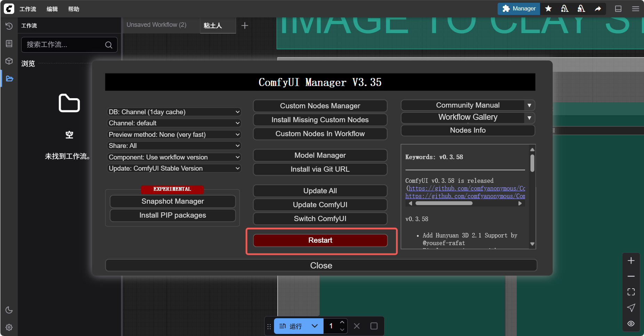Open the Update: ComfyUI Stable Version dropdown

point(174,169)
